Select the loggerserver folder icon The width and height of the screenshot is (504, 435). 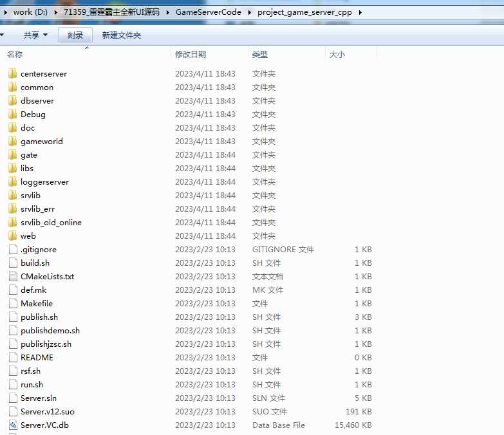[13, 182]
